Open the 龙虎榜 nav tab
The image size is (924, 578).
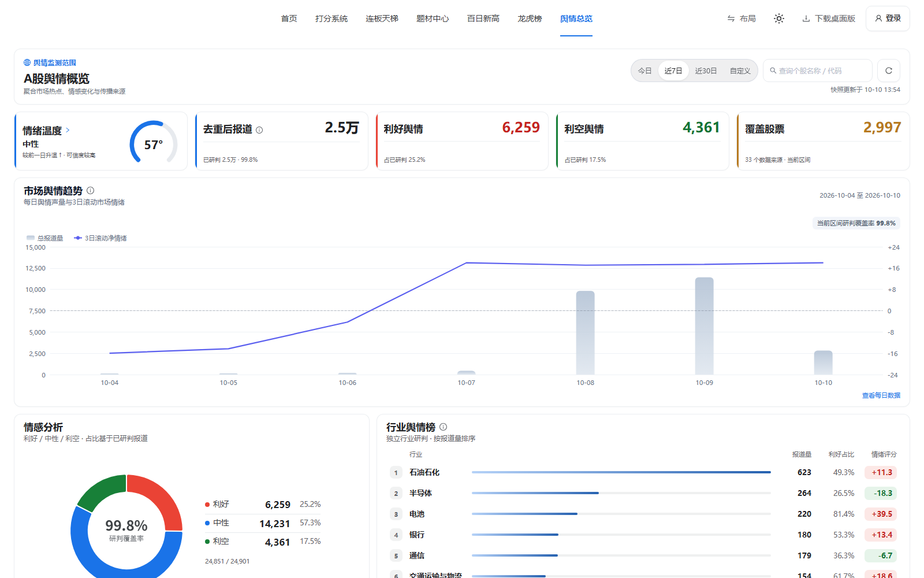click(x=530, y=18)
